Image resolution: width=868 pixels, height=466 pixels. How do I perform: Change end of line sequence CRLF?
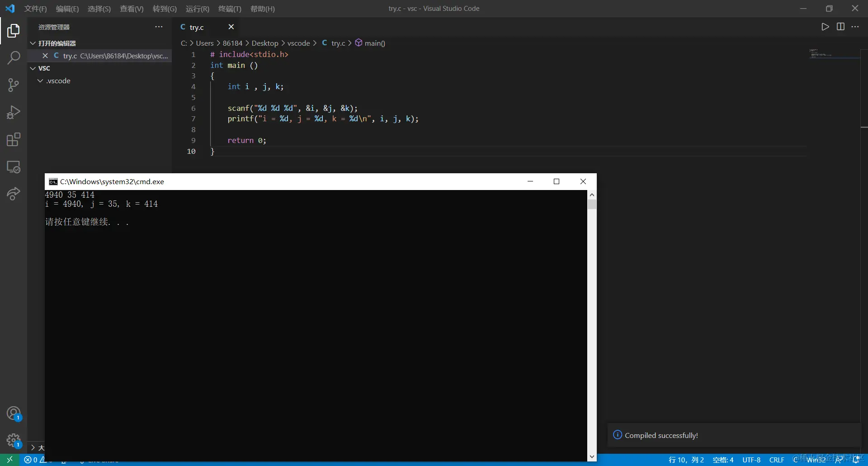777,460
